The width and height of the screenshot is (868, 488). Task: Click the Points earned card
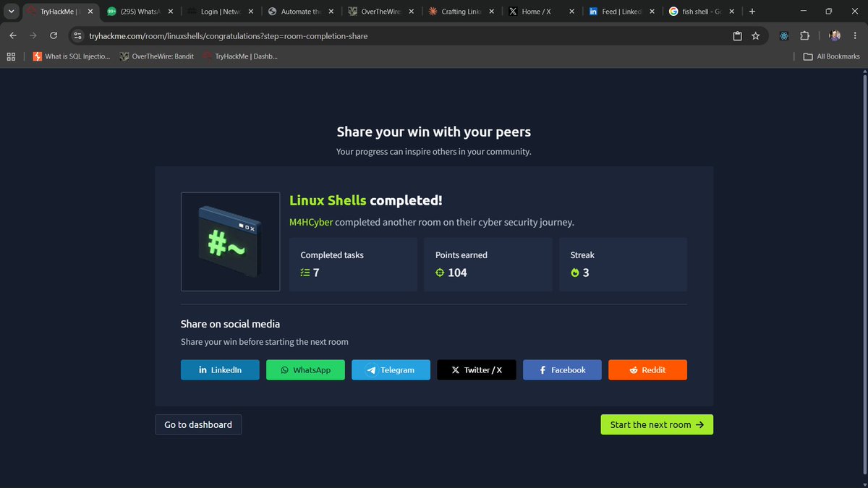point(488,265)
